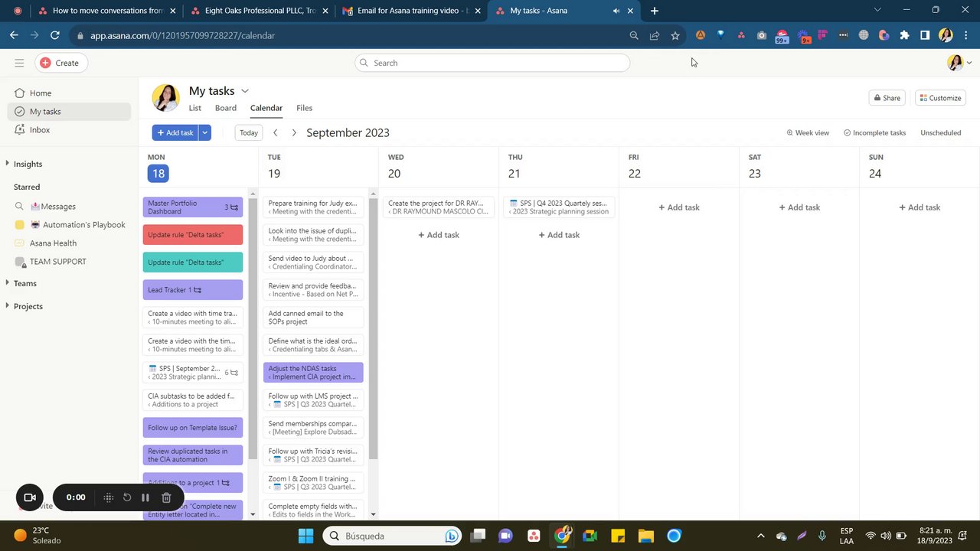Add task under Wednesday 20
The height and width of the screenshot is (551, 980).
[x=439, y=235]
